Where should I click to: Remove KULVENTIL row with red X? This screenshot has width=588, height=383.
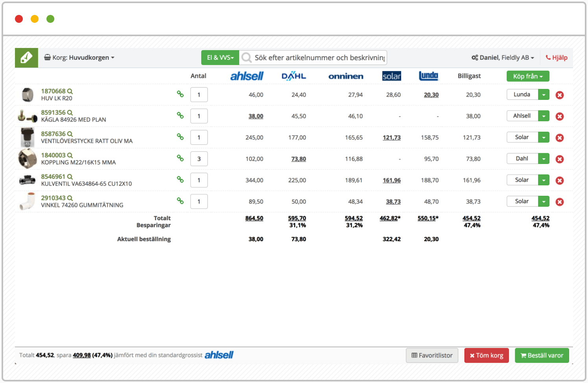click(560, 180)
